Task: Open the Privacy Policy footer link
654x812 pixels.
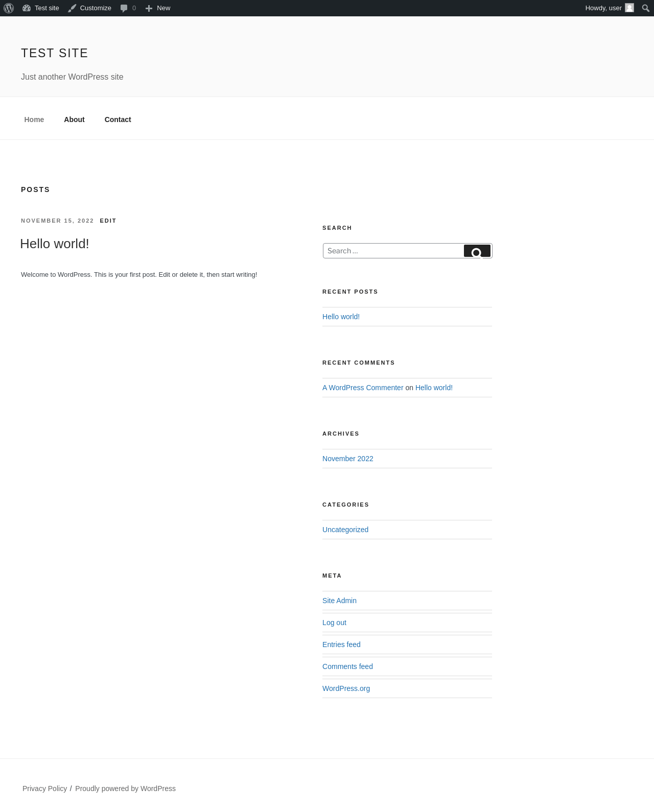Action: (45, 789)
